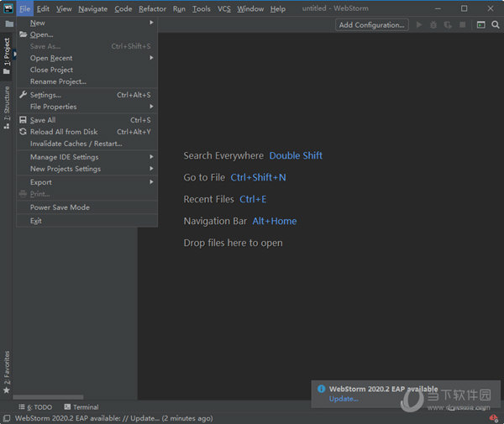The image size is (504, 424).
Task: Open the Refactor menu
Action: [152, 8]
